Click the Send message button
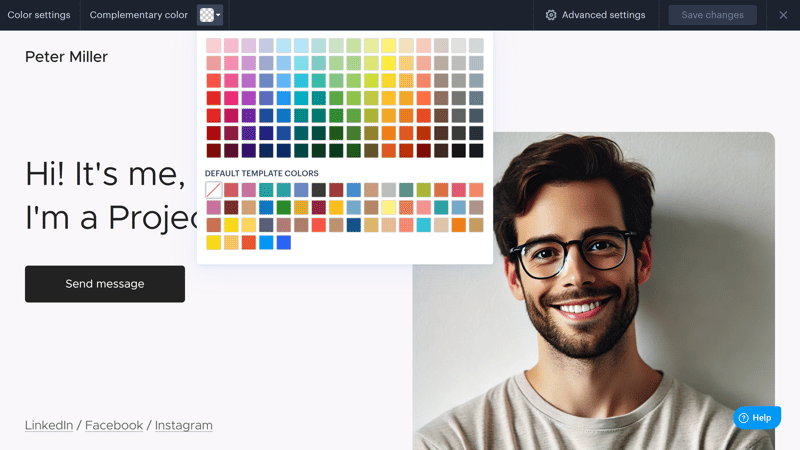This screenshot has width=800, height=450. (105, 284)
